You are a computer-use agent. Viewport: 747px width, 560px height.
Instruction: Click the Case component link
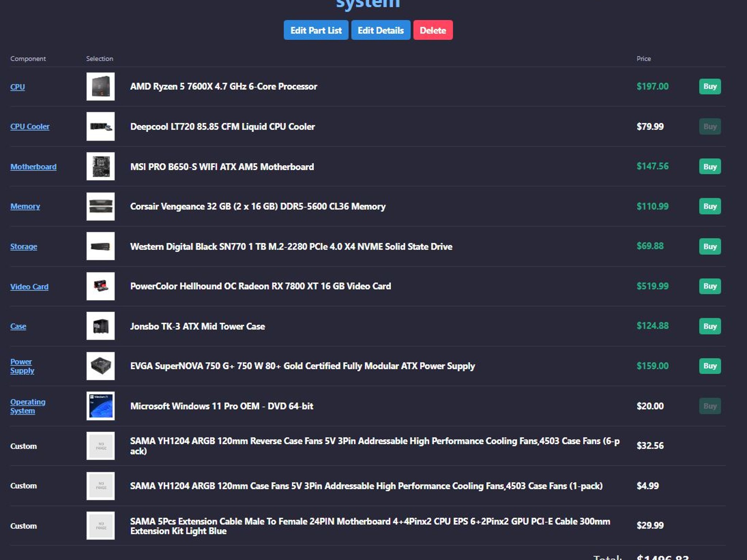coord(18,326)
